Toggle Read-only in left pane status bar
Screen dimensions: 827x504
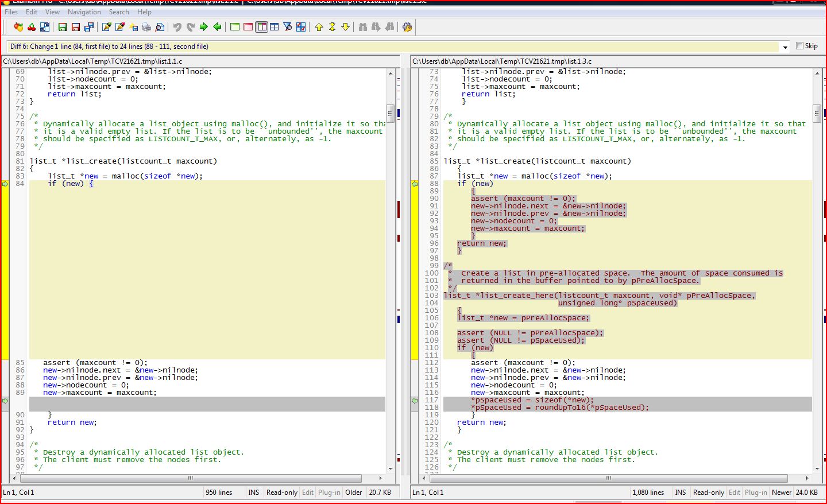[282, 493]
